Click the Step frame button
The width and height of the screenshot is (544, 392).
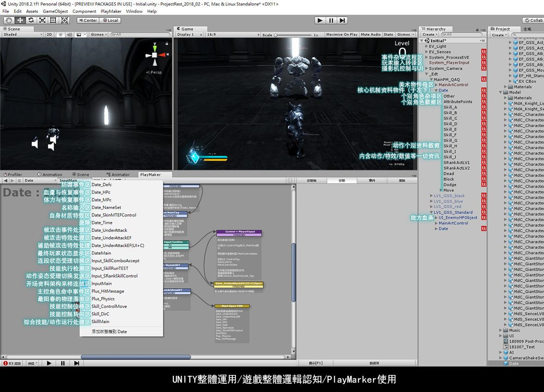tap(343, 20)
